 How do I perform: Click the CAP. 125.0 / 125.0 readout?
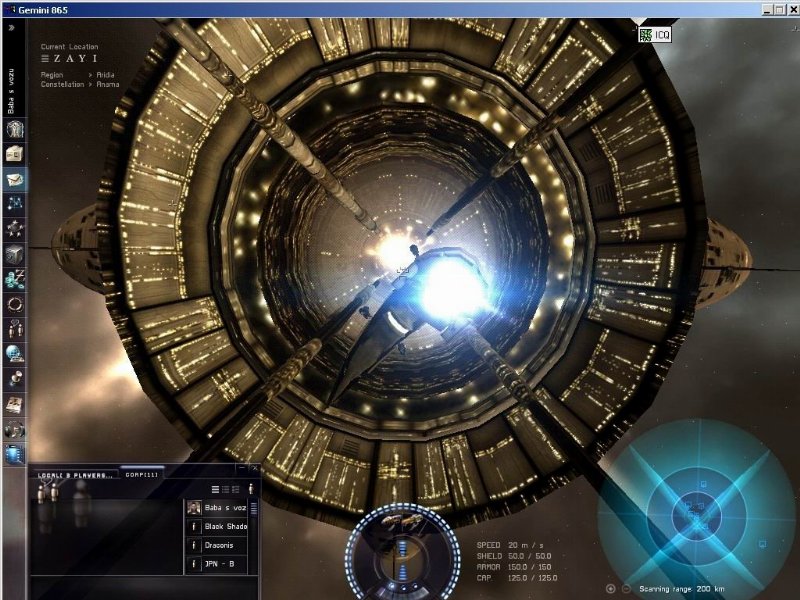click(517, 578)
